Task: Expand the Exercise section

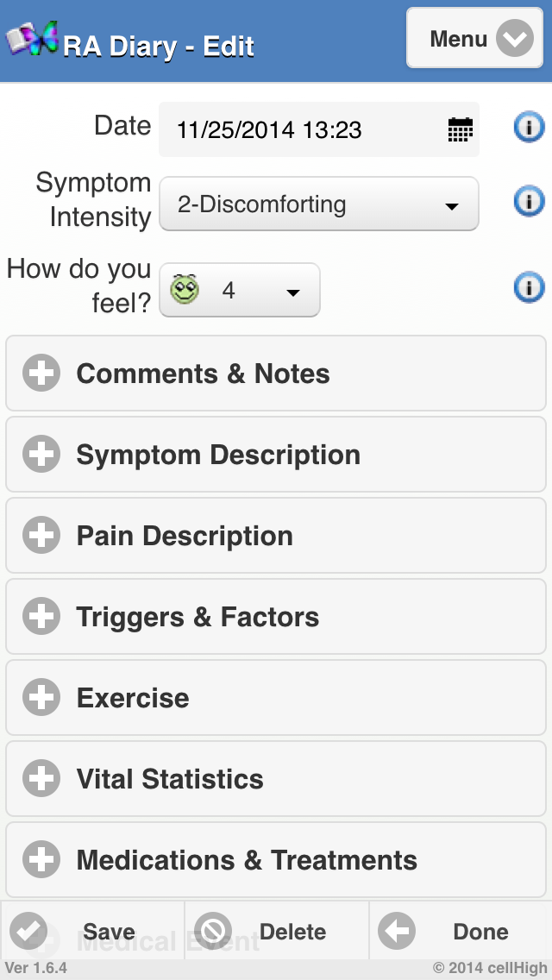Action: [276, 698]
